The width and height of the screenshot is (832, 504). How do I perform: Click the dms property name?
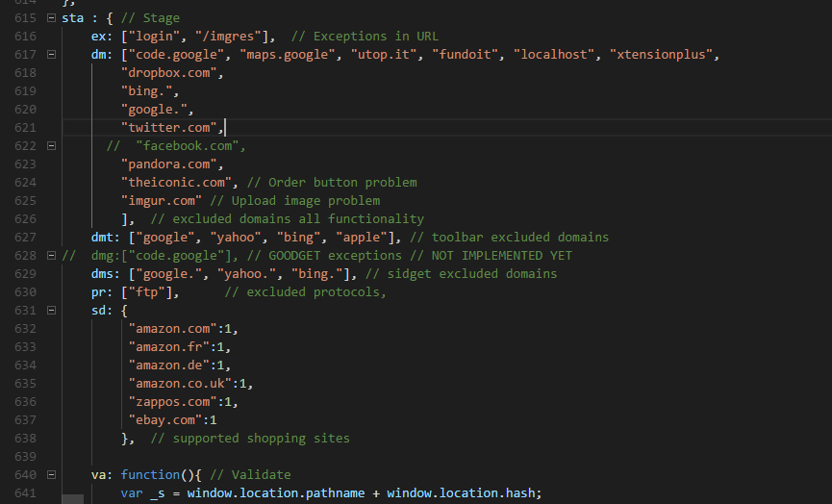[x=102, y=274]
